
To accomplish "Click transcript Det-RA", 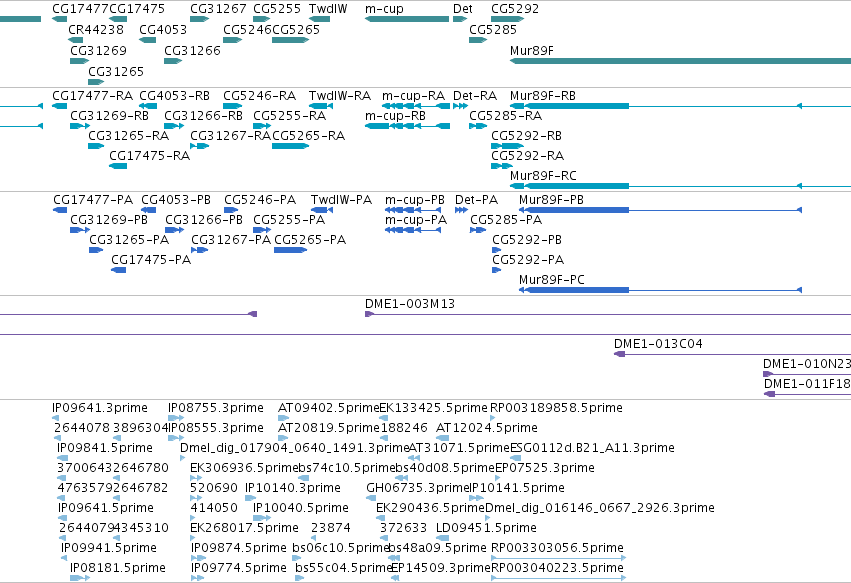I will pyautogui.click(x=475, y=96).
